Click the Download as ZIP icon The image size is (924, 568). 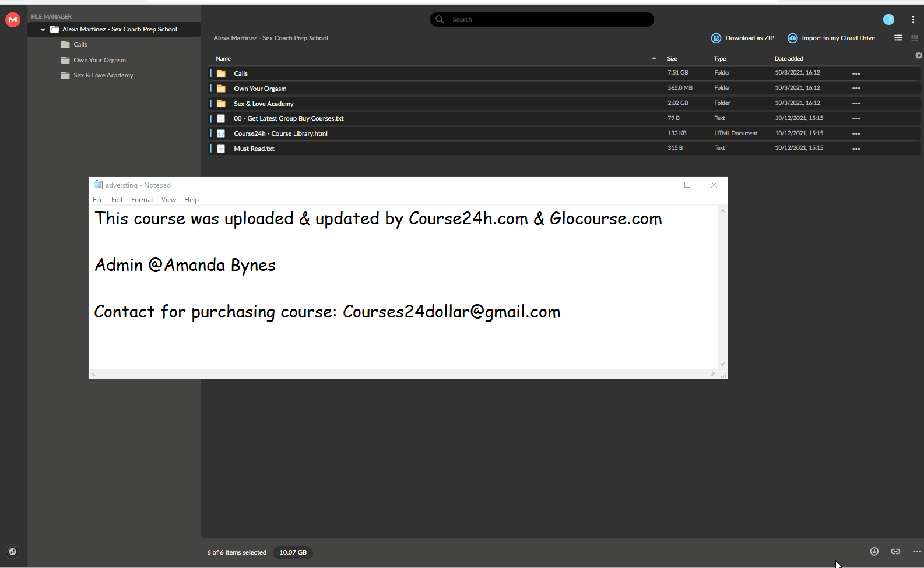click(716, 38)
